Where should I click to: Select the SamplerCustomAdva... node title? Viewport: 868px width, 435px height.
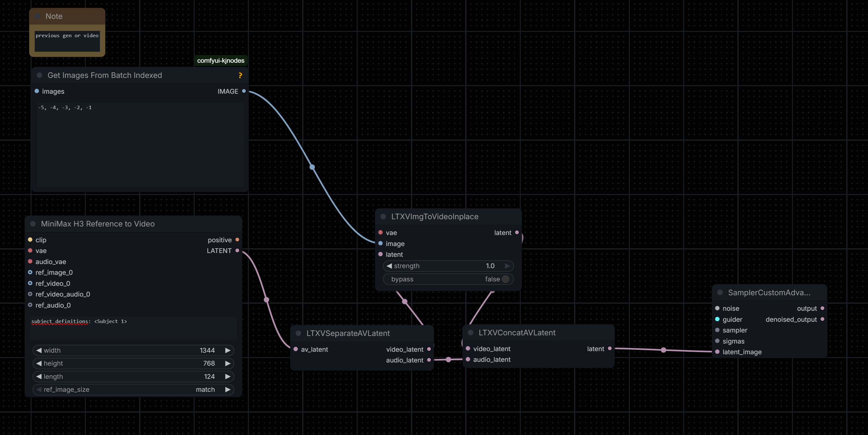(x=769, y=292)
